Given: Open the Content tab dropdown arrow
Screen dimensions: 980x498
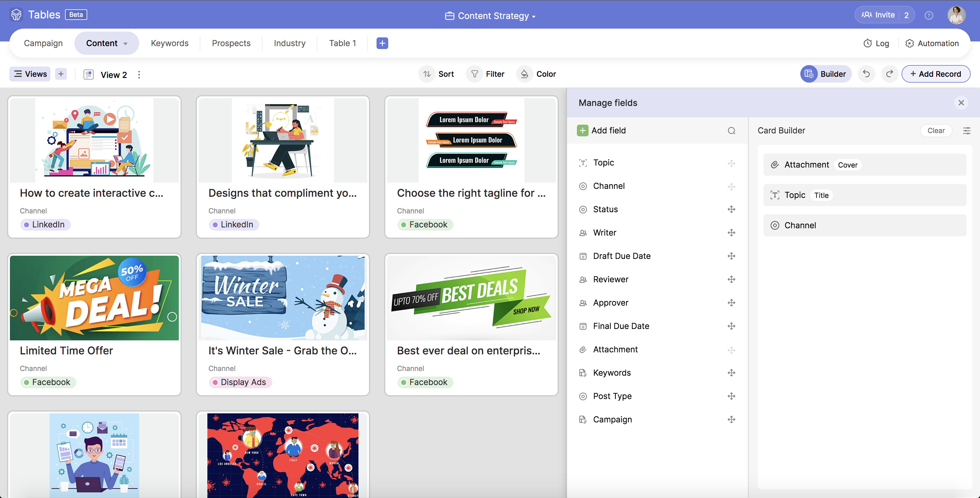Looking at the screenshot, I should coord(125,43).
